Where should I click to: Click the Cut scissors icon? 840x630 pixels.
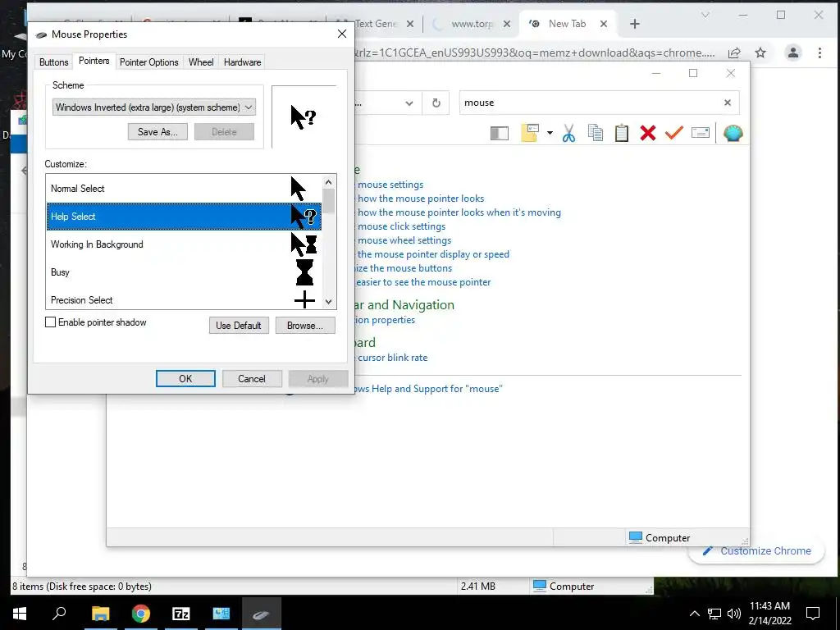pyautogui.click(x=569, y=133)
